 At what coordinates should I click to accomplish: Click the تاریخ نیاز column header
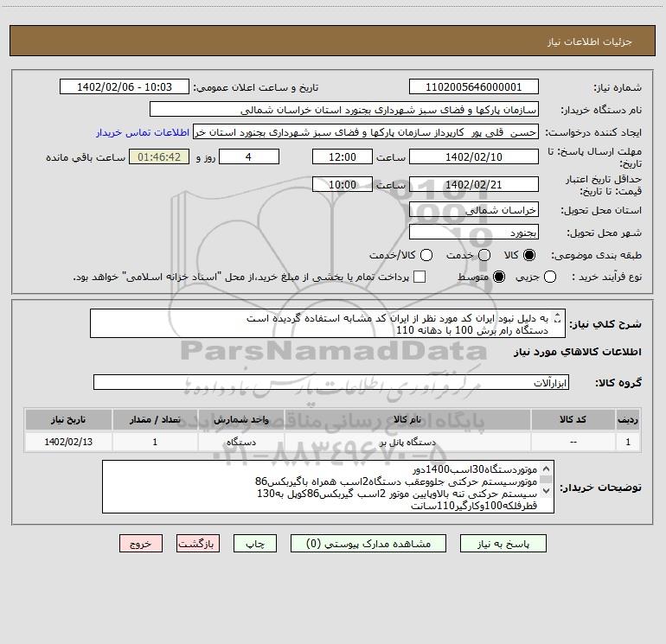tap(68, 419)
